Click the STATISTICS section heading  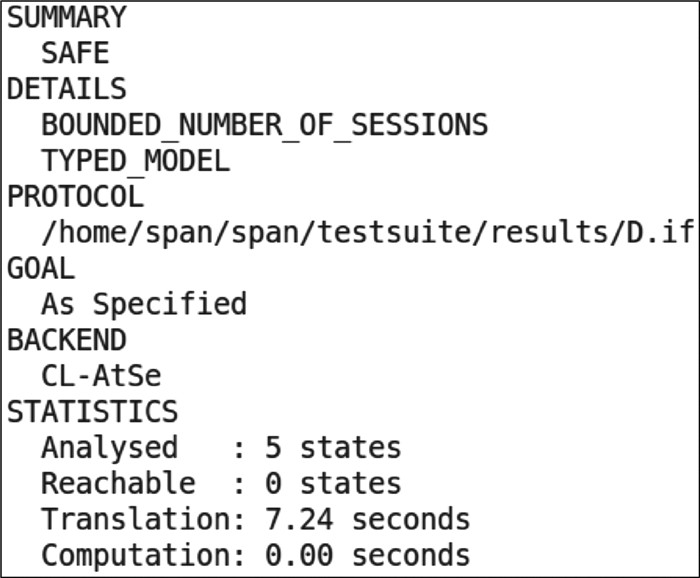(x=92, y=412)
